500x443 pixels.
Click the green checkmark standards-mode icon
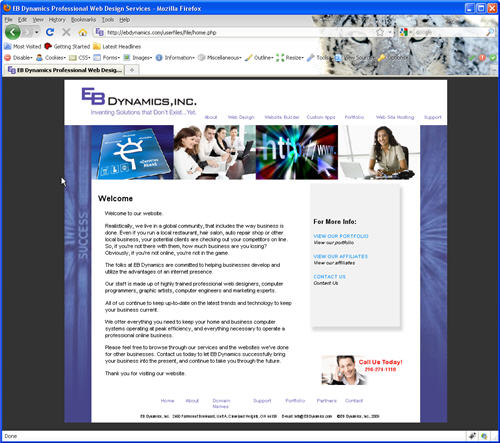click(x=472, y=58)
